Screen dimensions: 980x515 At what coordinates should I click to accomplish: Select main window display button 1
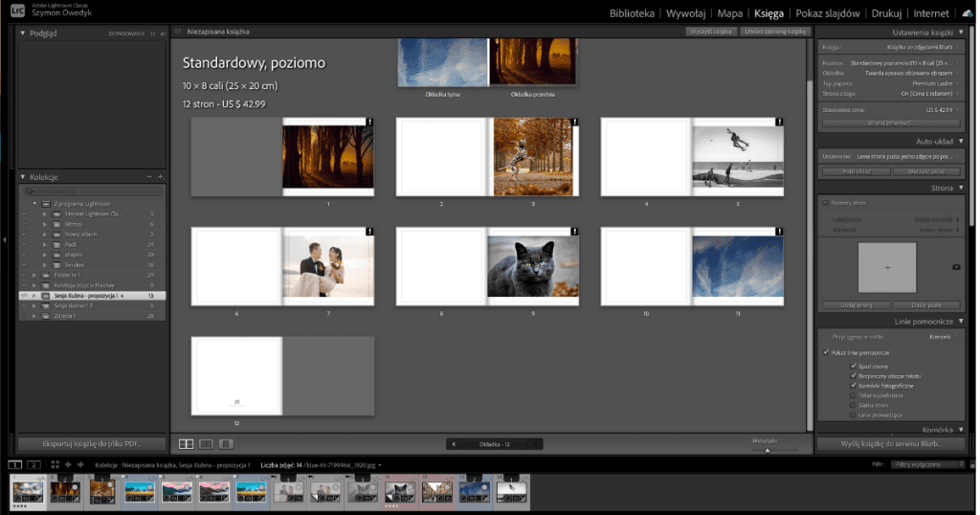click(x=15, y=464)
